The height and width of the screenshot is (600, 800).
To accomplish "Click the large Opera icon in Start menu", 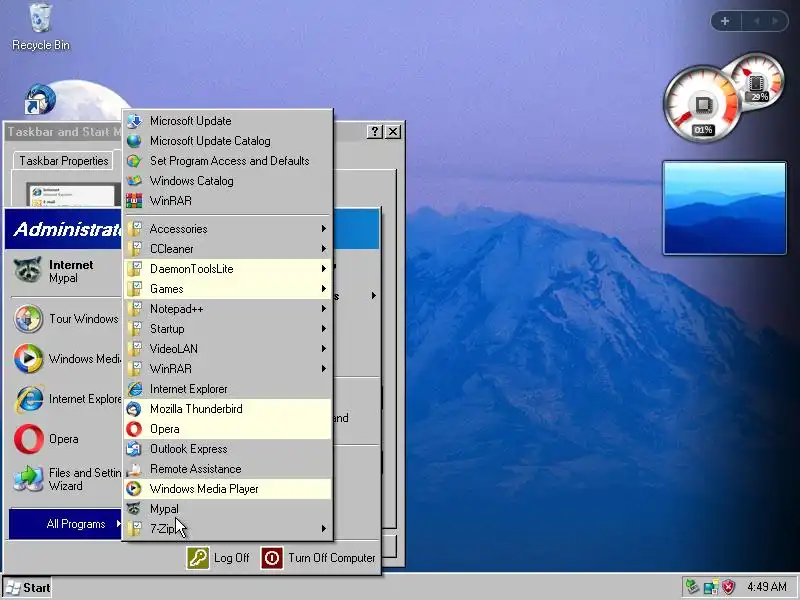I will pyautogui.click(x=29, y=439).
